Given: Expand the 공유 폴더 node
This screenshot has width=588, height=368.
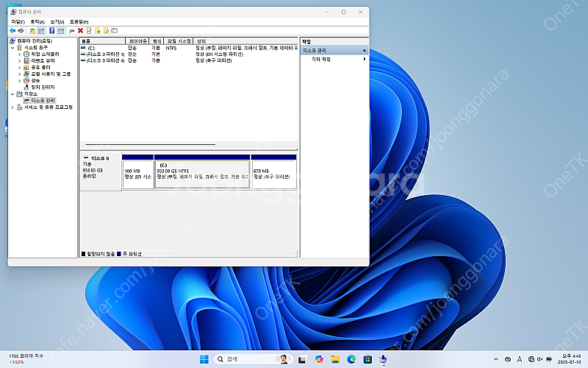Looking at the screenshot, I should (20, 68).
